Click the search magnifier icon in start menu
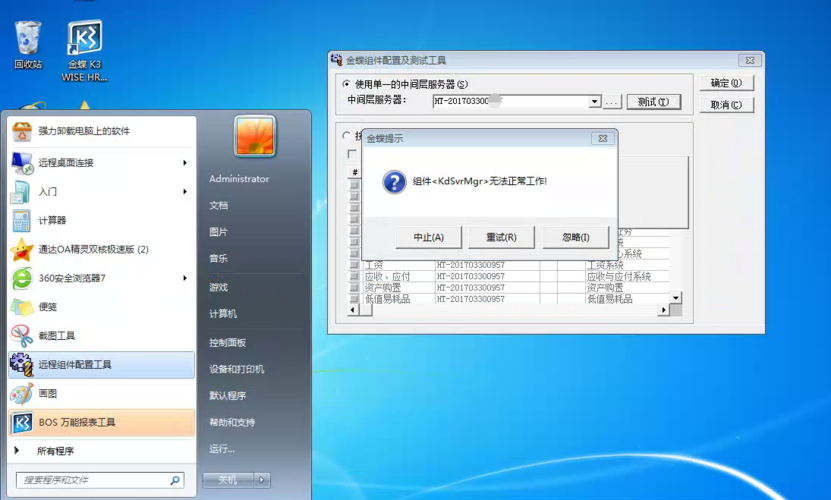831x500 pixels. tap(174, 480)
